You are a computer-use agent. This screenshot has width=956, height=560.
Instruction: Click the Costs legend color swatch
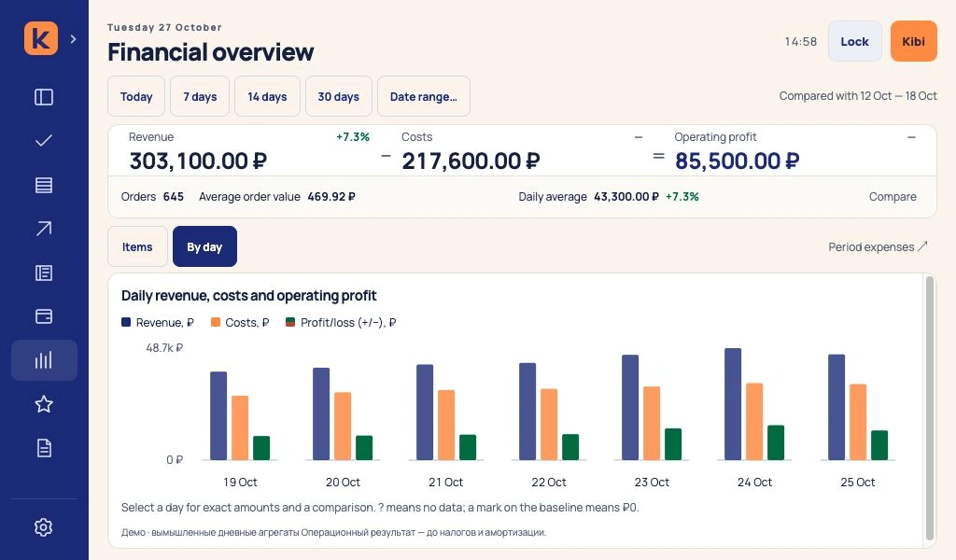(x=216, y=322)
